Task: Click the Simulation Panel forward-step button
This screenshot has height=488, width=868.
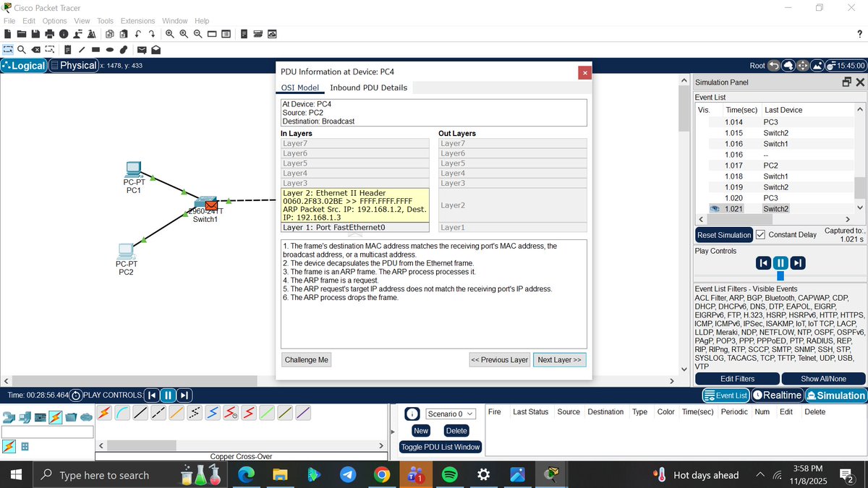Action: point(798,262)
